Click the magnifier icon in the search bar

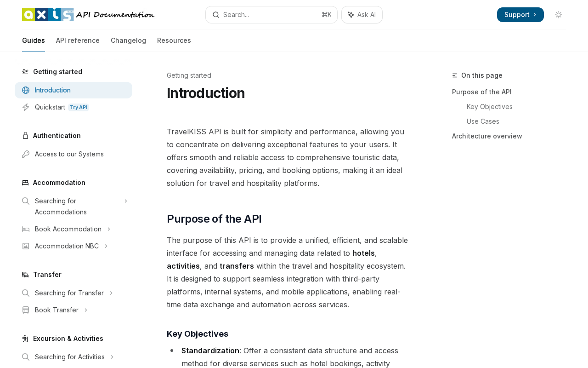pos(216,15)
